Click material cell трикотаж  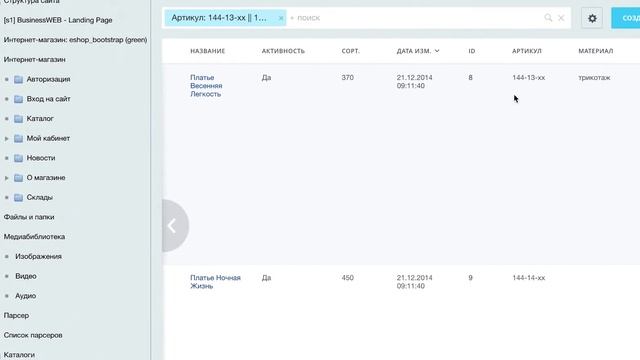coord(594,78)
